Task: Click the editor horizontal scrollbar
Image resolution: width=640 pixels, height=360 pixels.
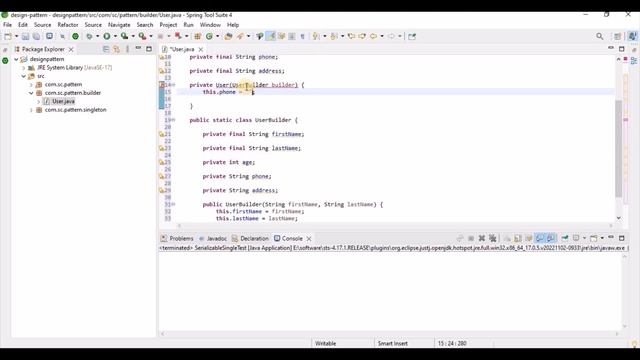Action: (x=395, y=225)
